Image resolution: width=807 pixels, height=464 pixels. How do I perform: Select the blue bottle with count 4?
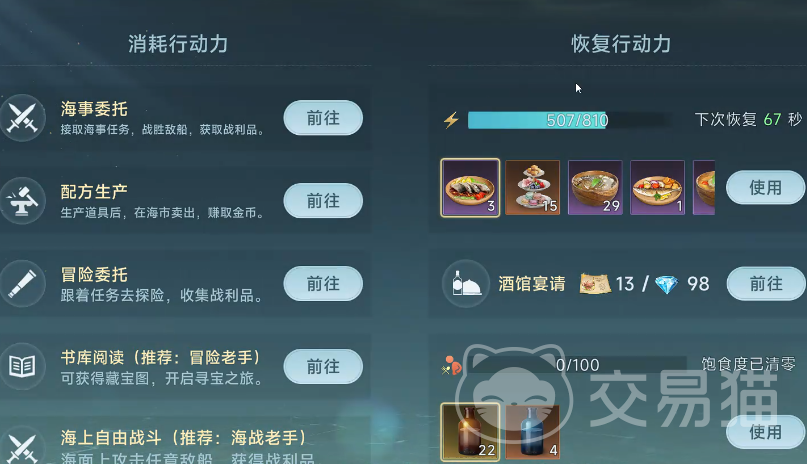[x=533, y=432]
